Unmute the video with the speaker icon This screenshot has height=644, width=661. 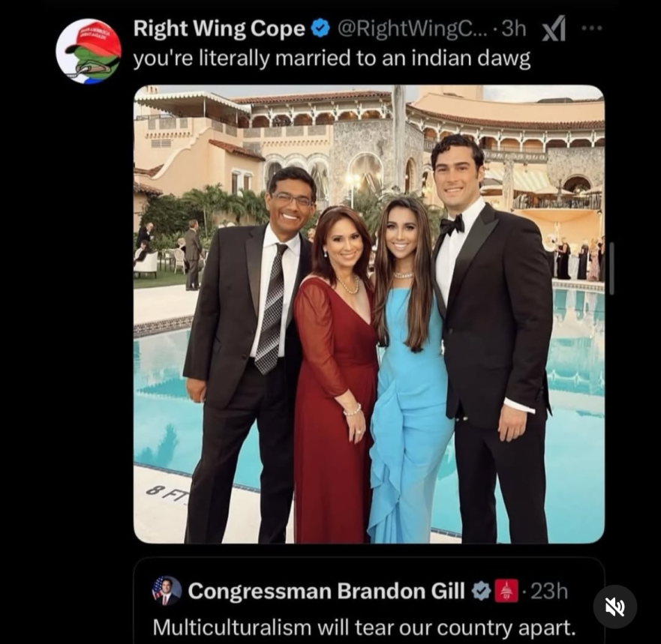[615, 607]
